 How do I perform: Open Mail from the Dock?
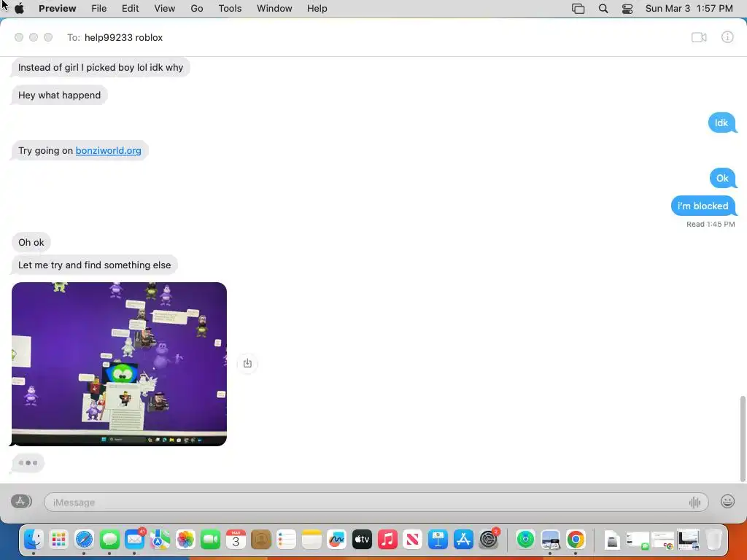(135, 540)
